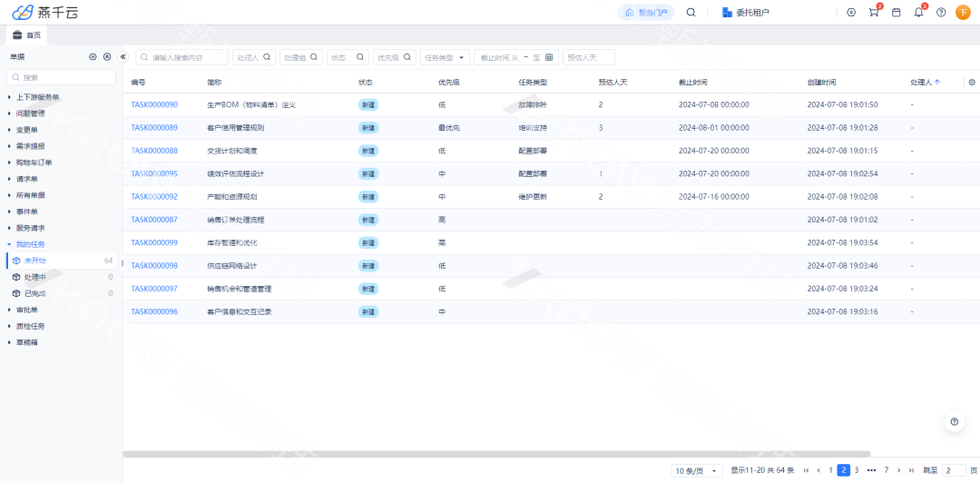The height and width of the screenshot is (483, 980).
Task: Click the help question mark in header
Action: (x=941, y=13)
